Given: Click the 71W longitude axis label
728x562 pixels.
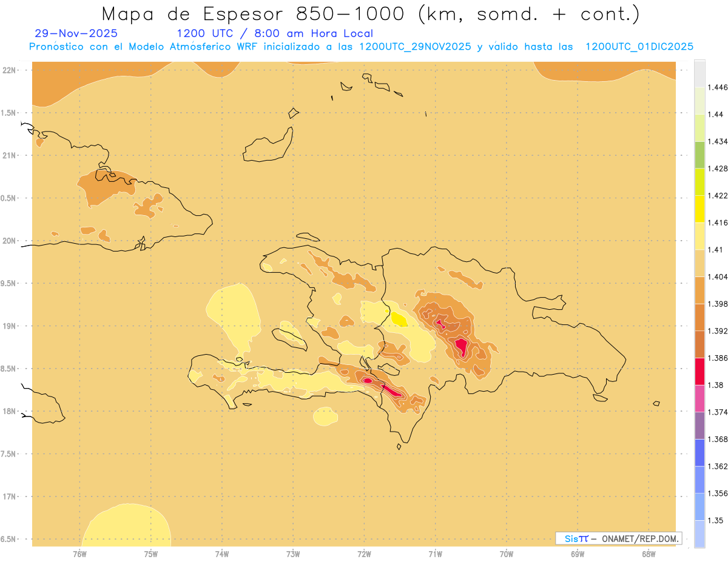Looking at the screenshot, I should 436,554.
